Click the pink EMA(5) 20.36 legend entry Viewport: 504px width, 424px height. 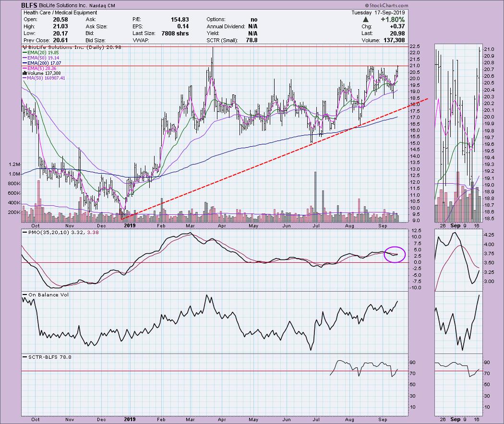click(x=45, y=68)
